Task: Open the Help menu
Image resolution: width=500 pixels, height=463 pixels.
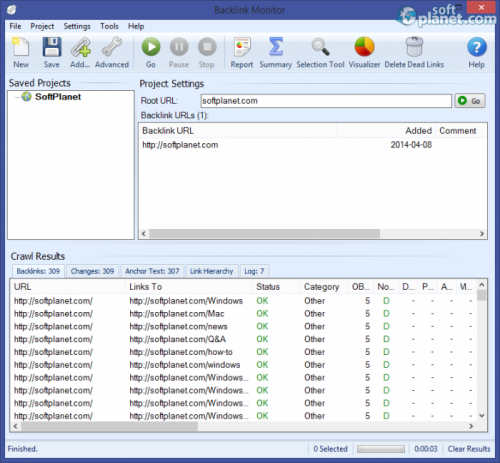Action: pyautogui.click(x=136, y=26)
